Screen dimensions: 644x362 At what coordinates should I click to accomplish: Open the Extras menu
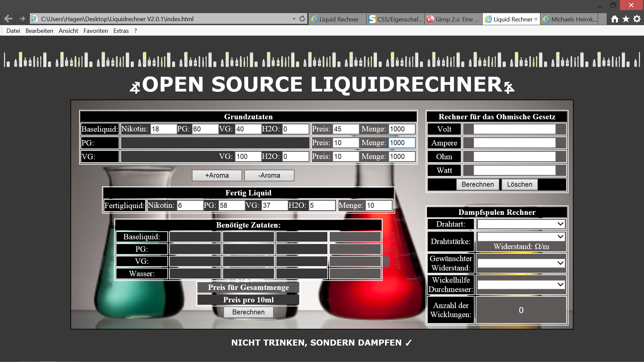click(x=121, y=31)
